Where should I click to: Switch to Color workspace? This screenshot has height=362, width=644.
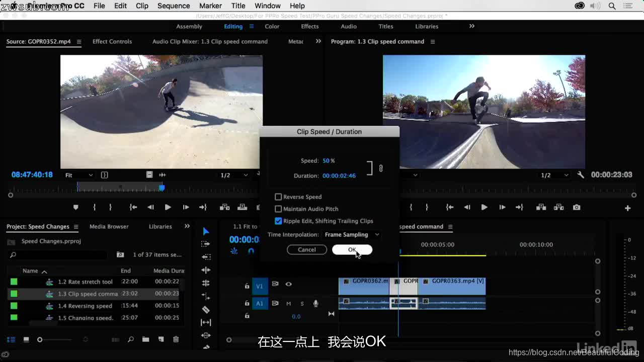point(272,26)
